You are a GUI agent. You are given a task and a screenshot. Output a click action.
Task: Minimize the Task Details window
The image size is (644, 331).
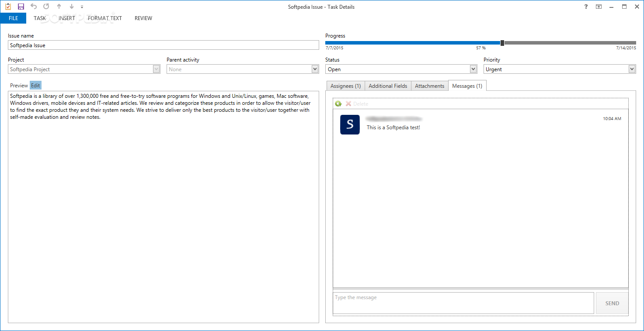pyautogui.click(x=612, y=7)
